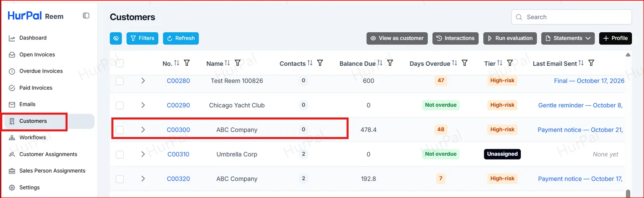Check the C00320 row checkbox
The height and width of the screenshot is (198, 644).
120,179
